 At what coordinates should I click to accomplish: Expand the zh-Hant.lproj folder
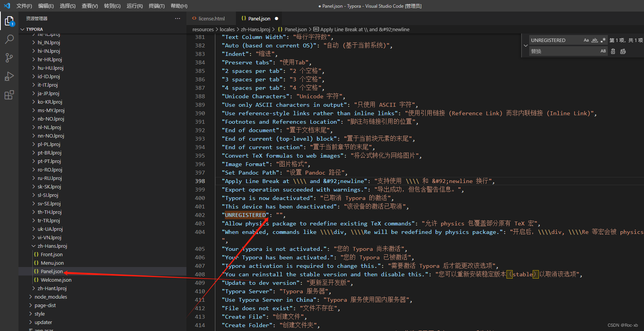(x=34, y=288)
